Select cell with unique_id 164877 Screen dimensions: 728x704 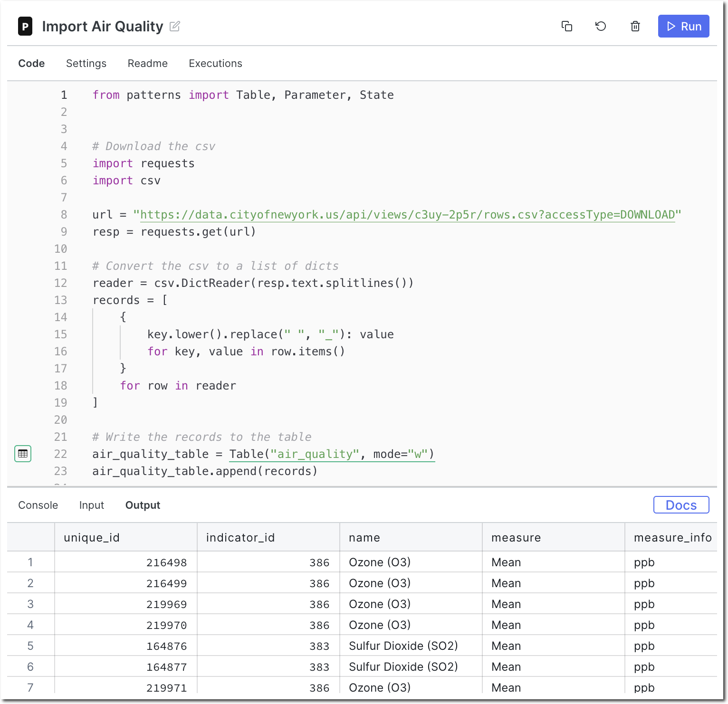(x=126, y=666)
